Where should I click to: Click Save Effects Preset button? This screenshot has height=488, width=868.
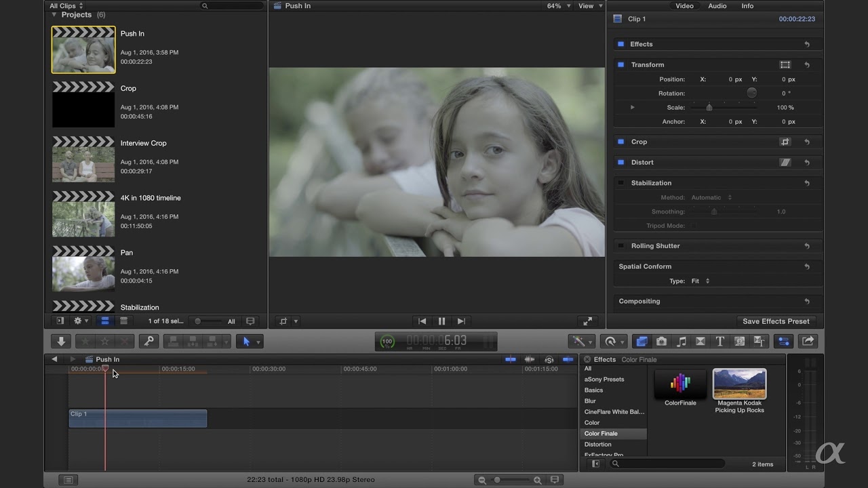(776, 321)
